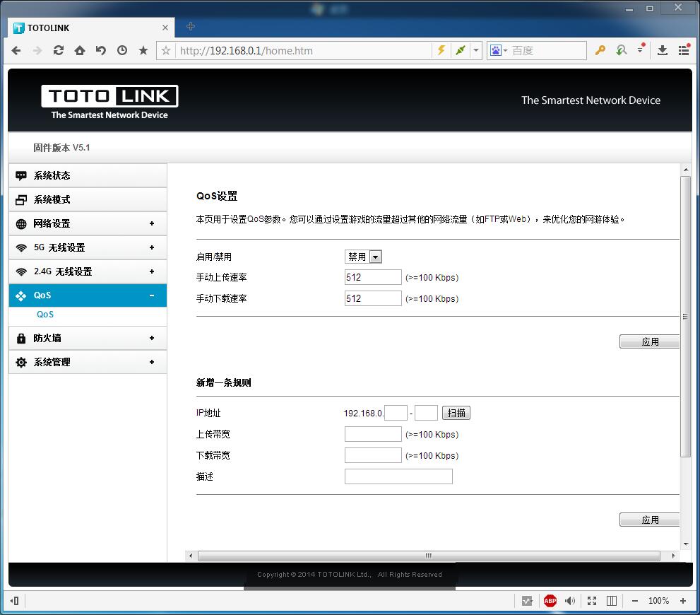Open the browser main menu icon
The height and width of the screenshot is (615, 700).
684,50
